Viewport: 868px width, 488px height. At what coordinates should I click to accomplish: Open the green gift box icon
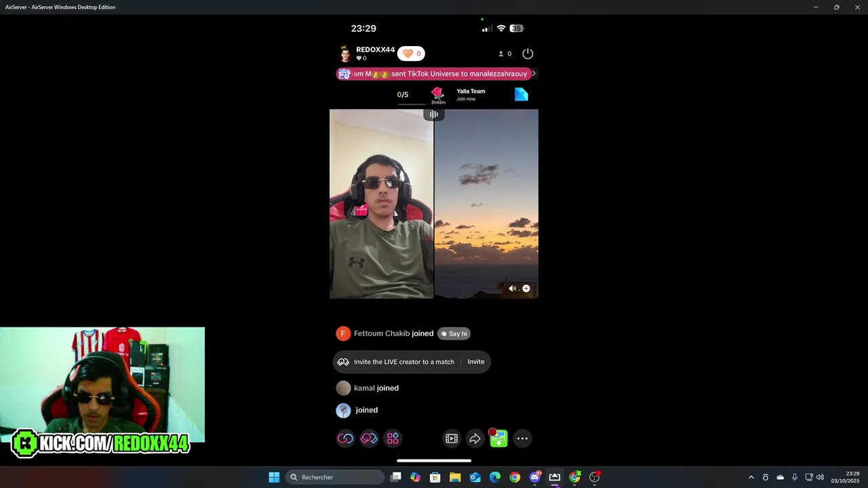(x=498, y=439)
